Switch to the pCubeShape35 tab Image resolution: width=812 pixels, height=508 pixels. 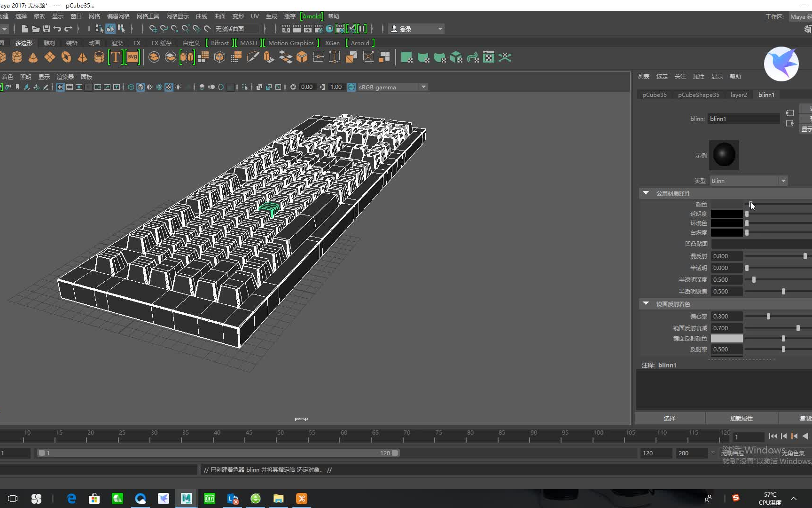click(698, 95)
